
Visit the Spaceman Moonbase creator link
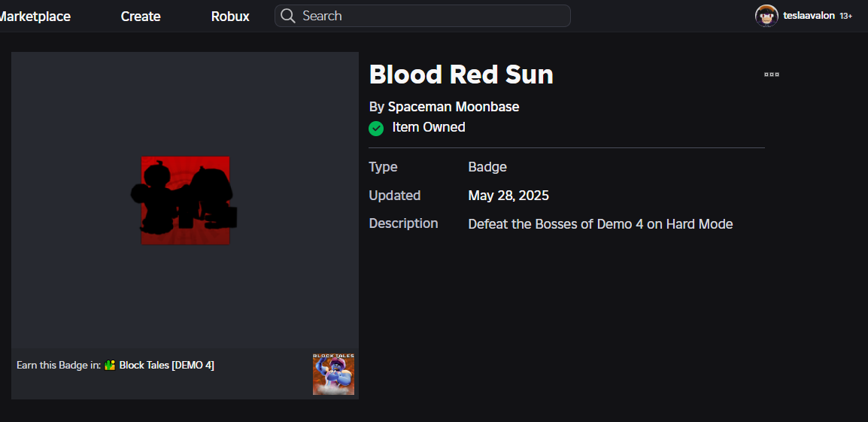point(454,107)
